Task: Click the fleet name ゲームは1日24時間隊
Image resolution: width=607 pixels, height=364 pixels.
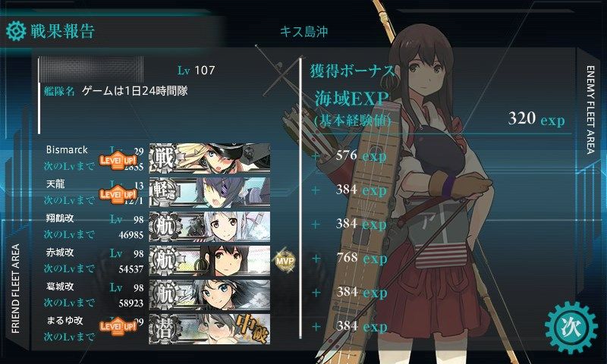Action: pyautogui.click(x=135, y=91)
